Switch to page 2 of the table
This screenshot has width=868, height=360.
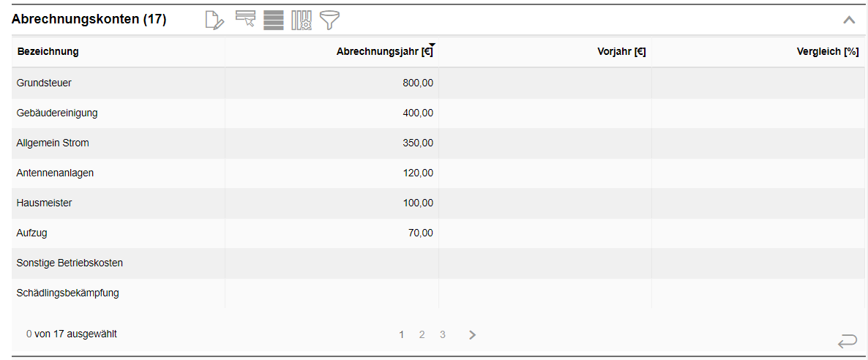coord(422,334)
